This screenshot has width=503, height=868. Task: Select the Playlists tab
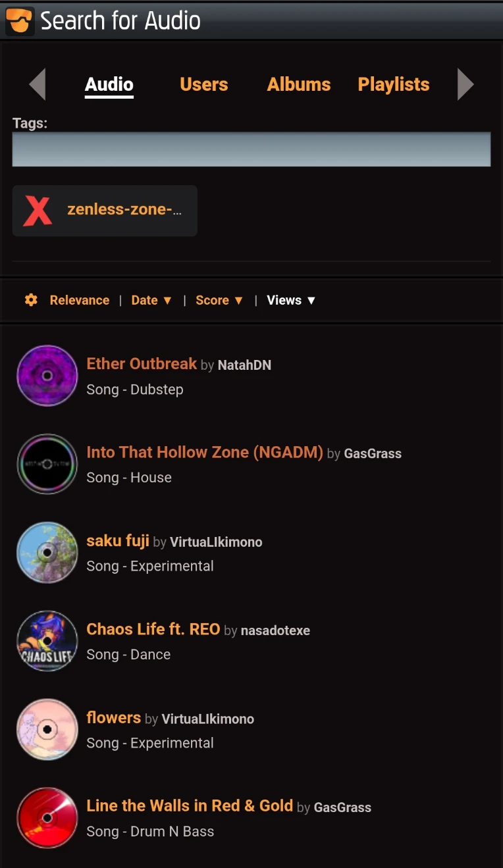394,84
